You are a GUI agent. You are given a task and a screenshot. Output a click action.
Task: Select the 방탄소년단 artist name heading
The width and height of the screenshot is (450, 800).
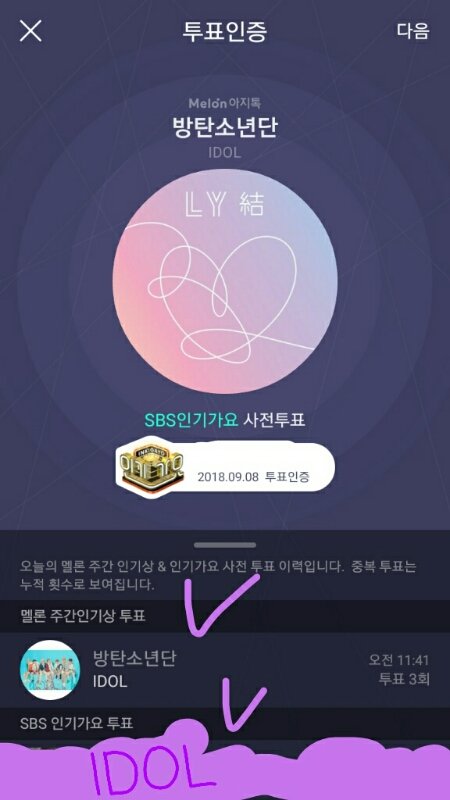click(x=224, y=128)
